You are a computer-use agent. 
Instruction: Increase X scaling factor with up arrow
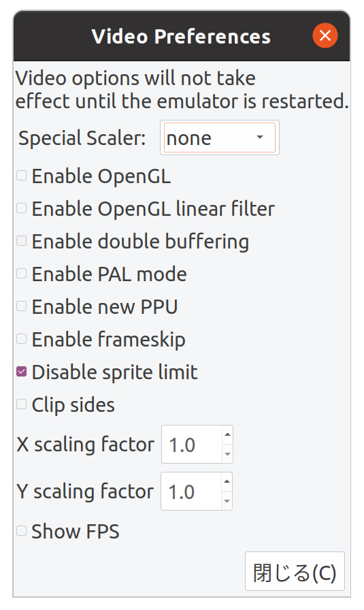(x=227, y=434)
